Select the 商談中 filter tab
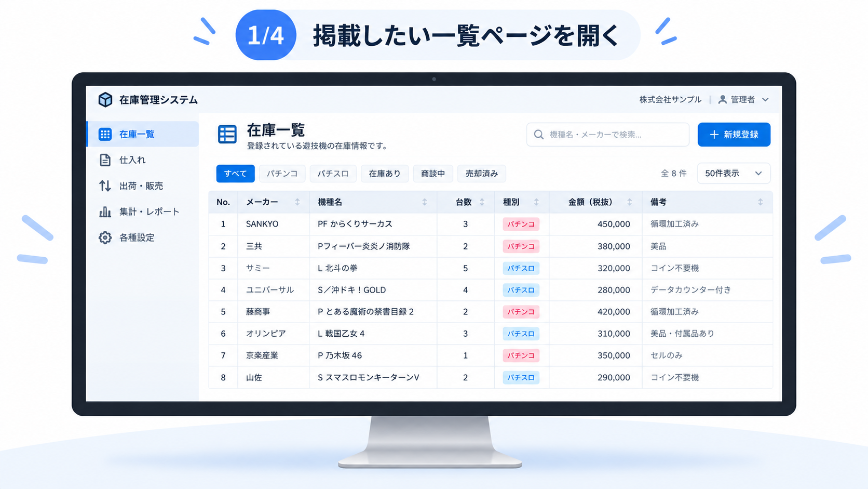868x489 pixels. tap(433, 174)
